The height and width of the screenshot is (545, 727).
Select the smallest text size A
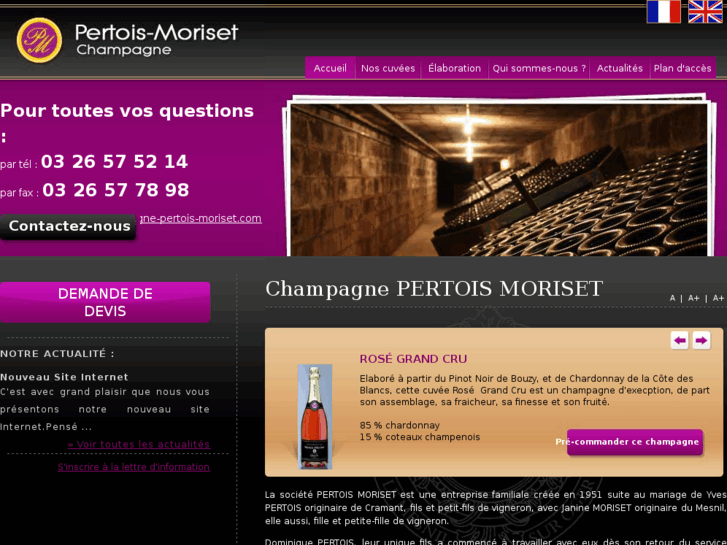[x=672, y=298]
